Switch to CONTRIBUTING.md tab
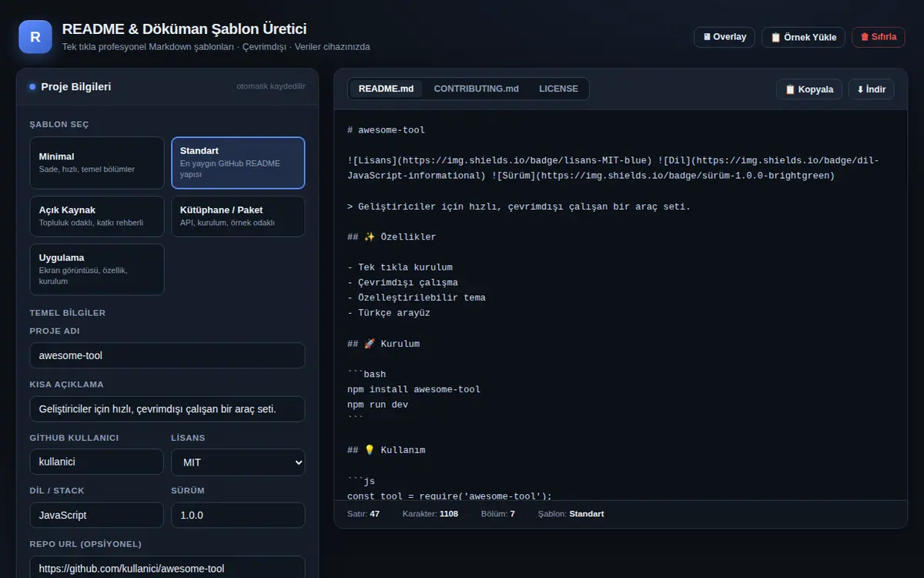 (476, 89)
